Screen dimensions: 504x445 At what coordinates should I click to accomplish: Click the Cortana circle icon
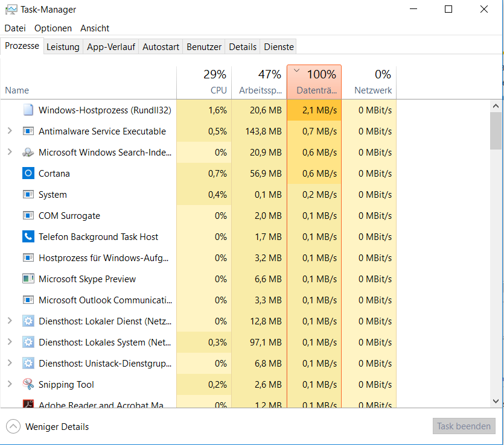(x=28, y=174)
